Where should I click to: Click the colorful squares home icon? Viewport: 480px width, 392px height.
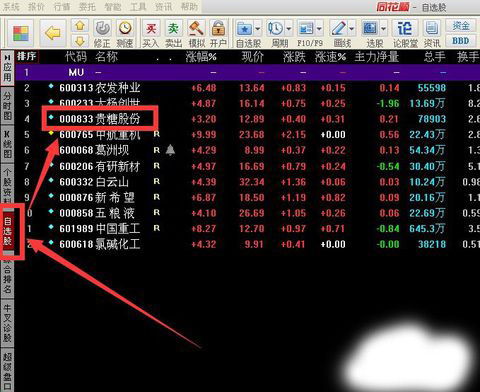coord(21,33)
